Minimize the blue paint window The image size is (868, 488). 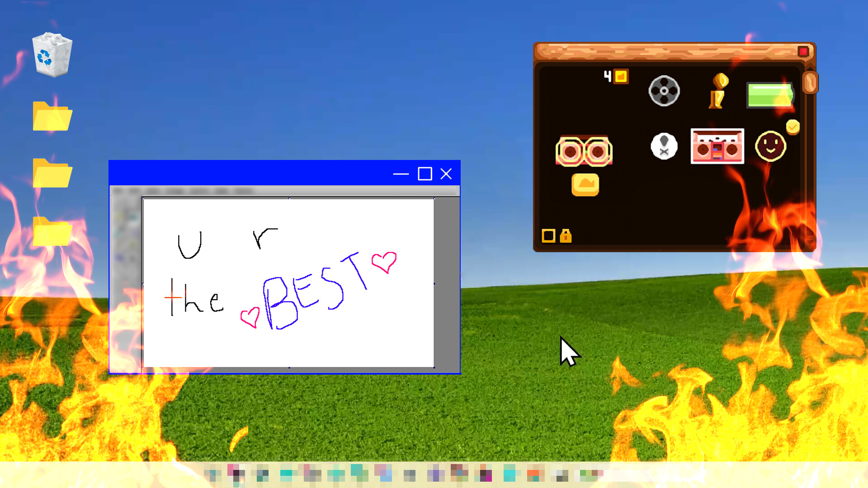pos(401,174)
